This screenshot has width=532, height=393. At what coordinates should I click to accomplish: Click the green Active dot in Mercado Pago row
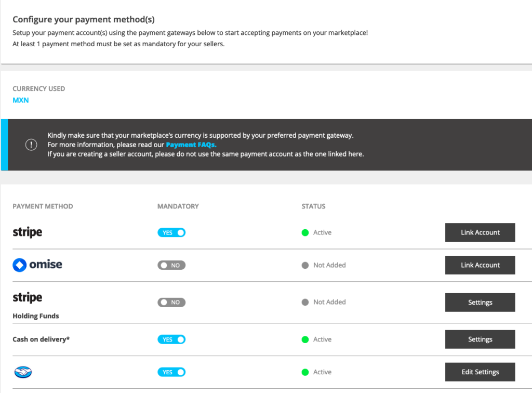coord(305,372)
